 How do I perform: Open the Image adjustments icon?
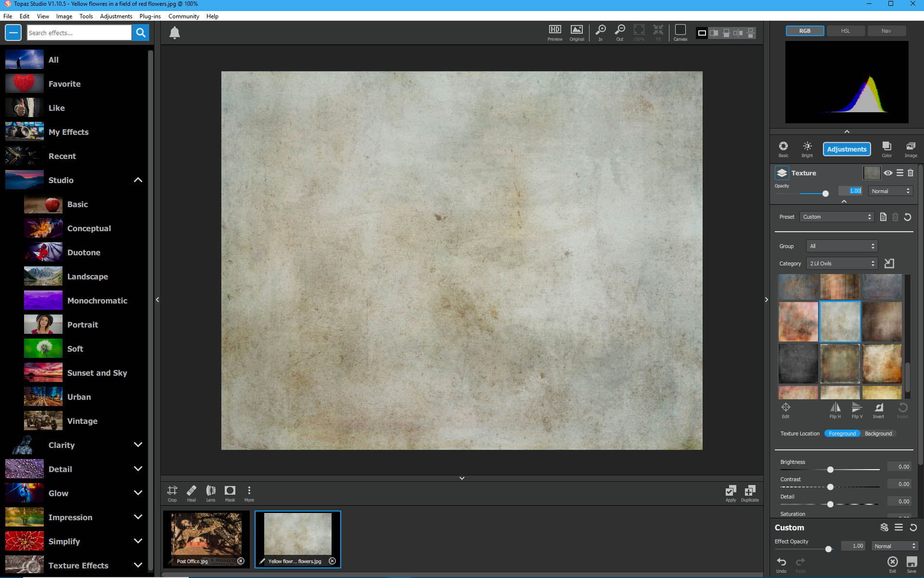[911, 149]
